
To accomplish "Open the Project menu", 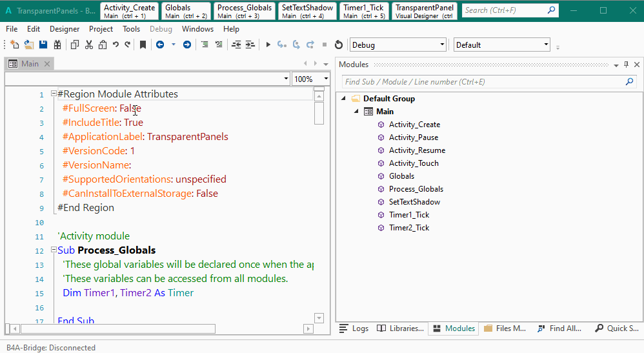I will [x=101, y=29].
